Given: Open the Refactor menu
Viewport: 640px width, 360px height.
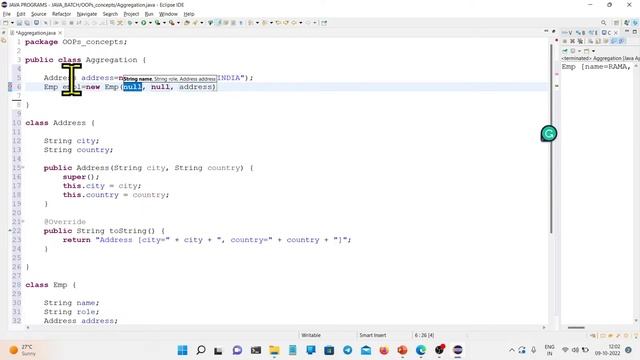Looking at the screenshot, I should coord(62,14).
